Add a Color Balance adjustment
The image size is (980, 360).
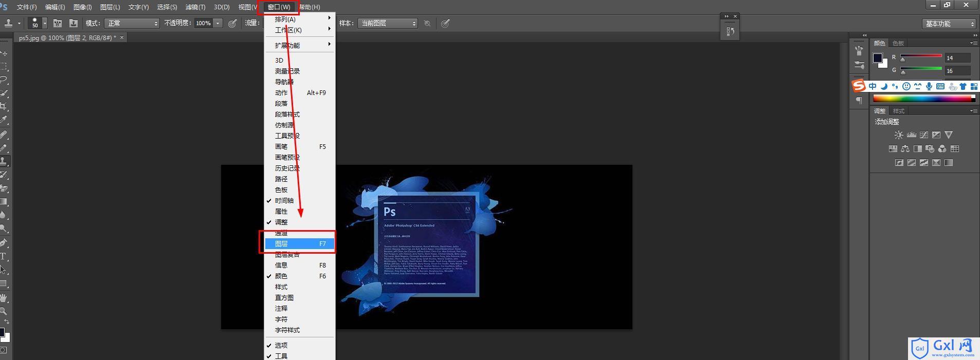pos(905,149)
